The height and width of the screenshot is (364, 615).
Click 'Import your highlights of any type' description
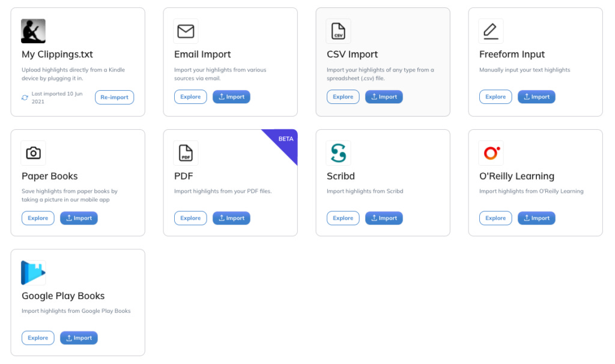point(380,74)
